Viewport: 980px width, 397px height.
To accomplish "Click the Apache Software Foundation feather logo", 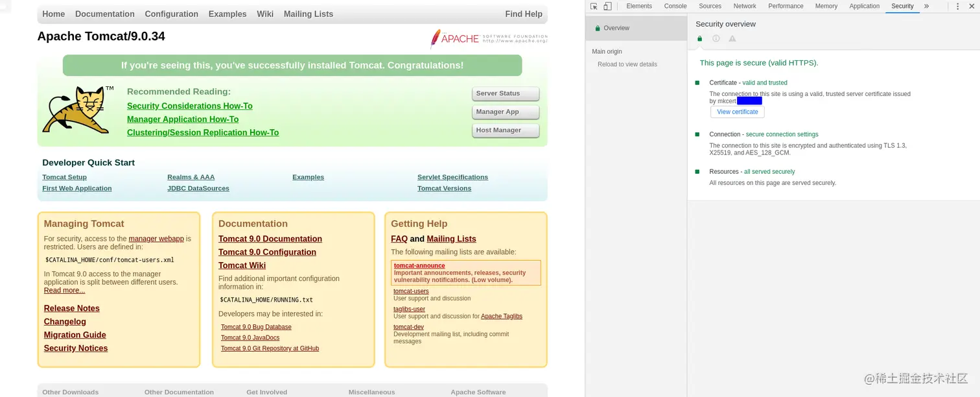I will pos(489,38).
